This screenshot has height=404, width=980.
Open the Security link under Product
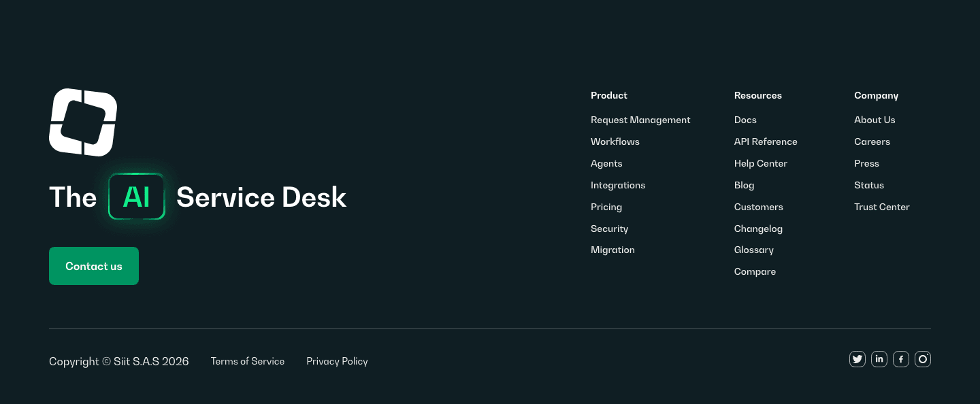610,229
